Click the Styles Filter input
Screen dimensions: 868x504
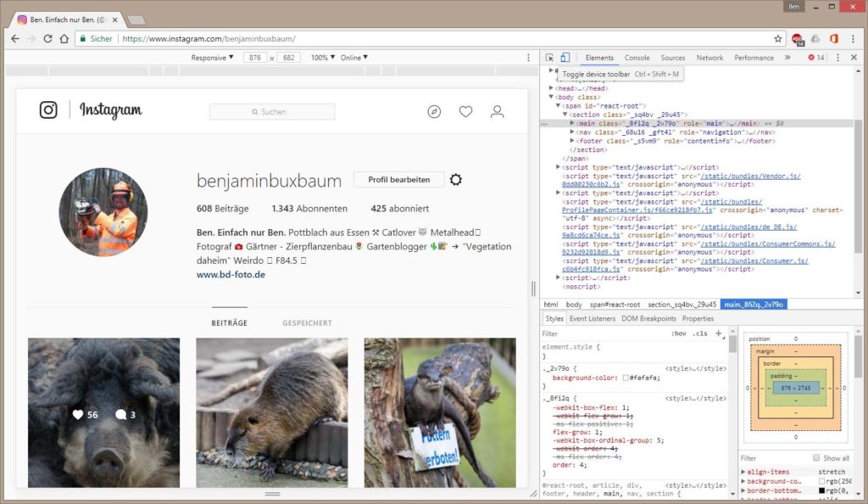tap(604, 333)
